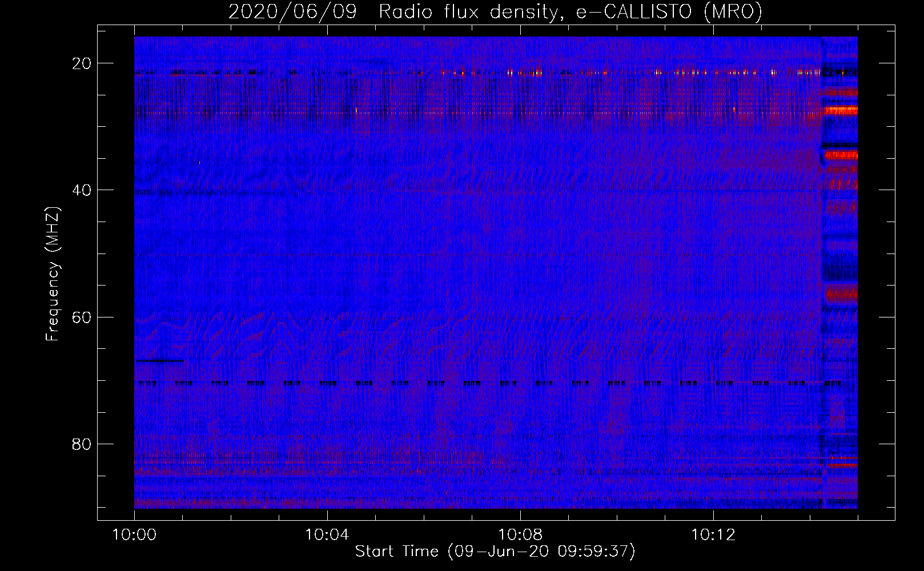Screen dimensions: 924x571
Task: Click the "10:04" time tick label
Action: point(327,535)
